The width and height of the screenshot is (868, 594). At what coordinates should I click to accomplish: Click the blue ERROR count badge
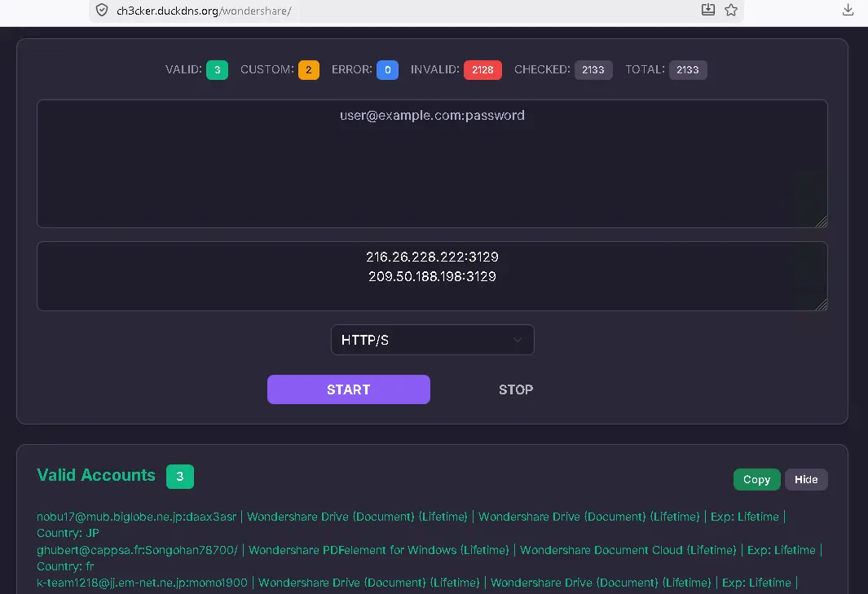pyautogui.click(x=387, y=70)
